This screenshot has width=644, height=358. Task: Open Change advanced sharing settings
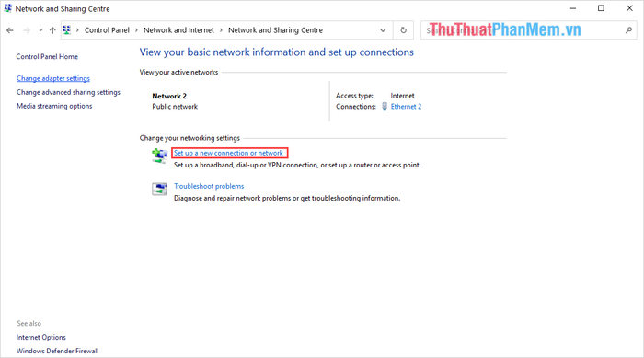(68, 92)
